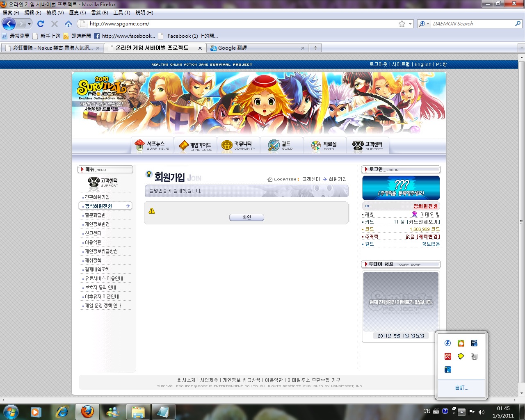Click the OpenOffice quickstarter tray icon
The height and width of the screenshot is (420, 525).
474,343
